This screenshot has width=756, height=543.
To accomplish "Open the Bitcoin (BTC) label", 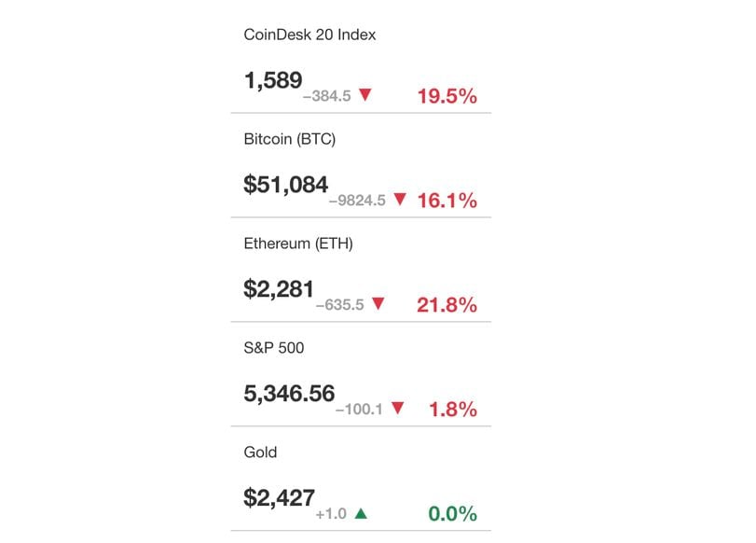I will pyautogui.click(x=290, y=140).
